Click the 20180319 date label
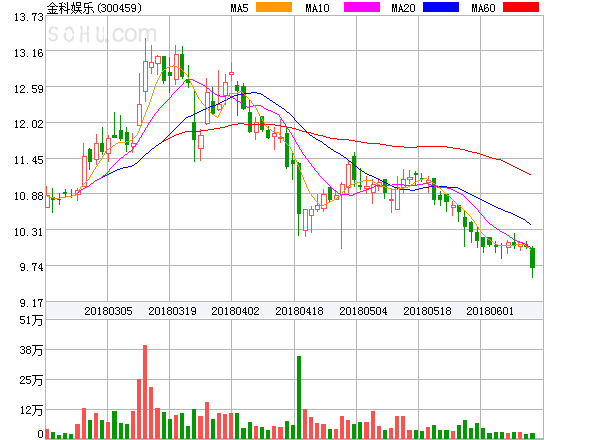This screenshot has height=440, width=600. click(172, 311)
